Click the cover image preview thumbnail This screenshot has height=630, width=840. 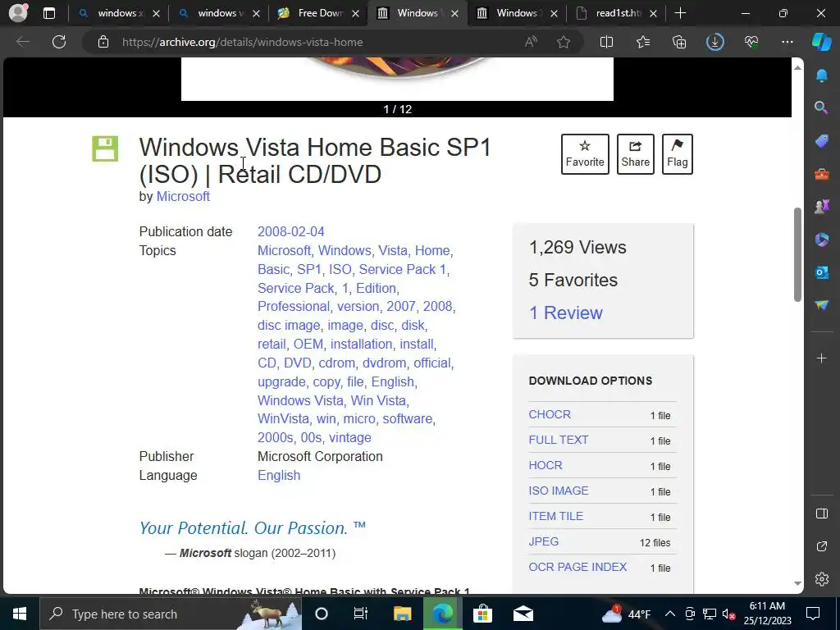tap(397, 79)
